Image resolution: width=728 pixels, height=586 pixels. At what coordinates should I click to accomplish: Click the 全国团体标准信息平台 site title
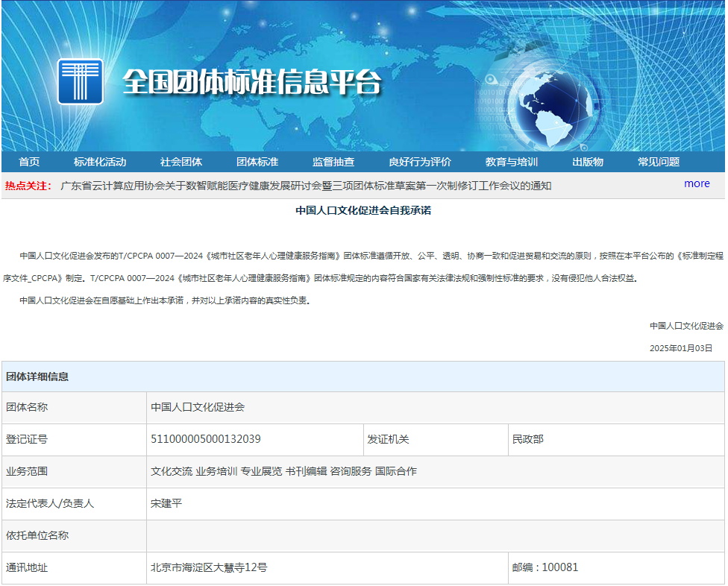(251, 82)
